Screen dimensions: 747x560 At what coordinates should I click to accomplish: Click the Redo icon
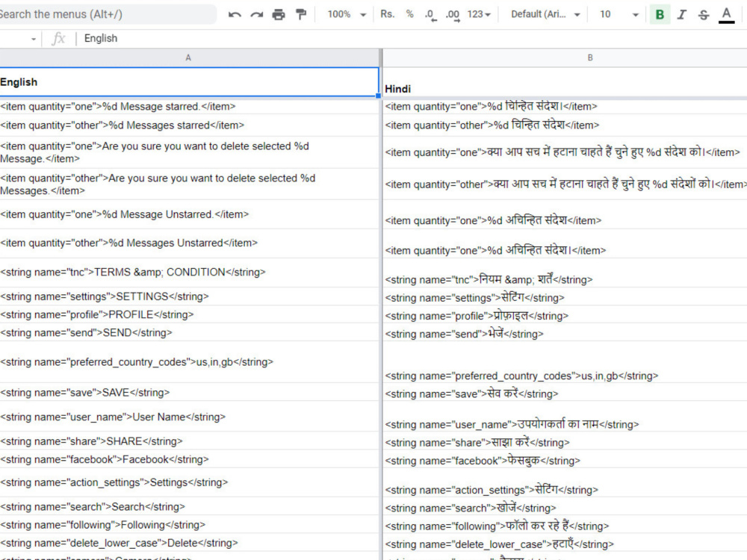tap(257, 14)
